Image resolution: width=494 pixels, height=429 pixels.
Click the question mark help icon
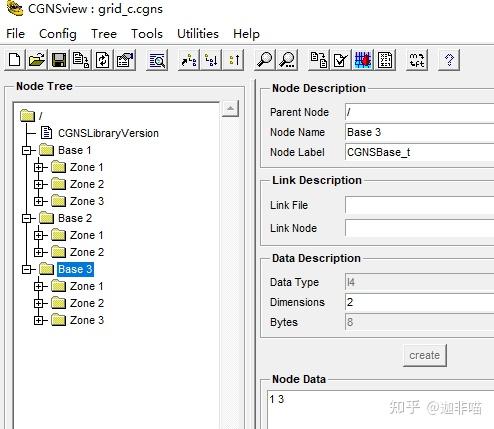[x=449, y=60]
